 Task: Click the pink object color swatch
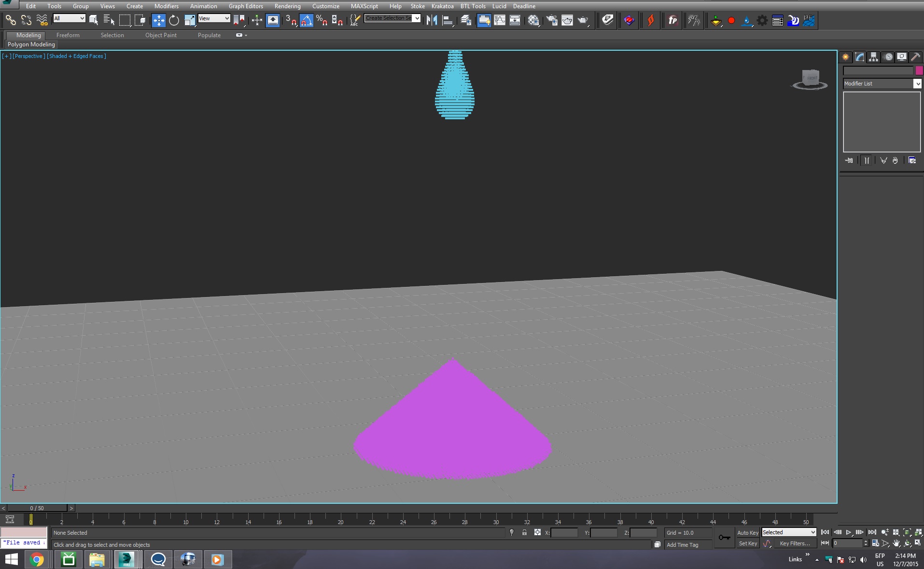click(x=919, y=71)
